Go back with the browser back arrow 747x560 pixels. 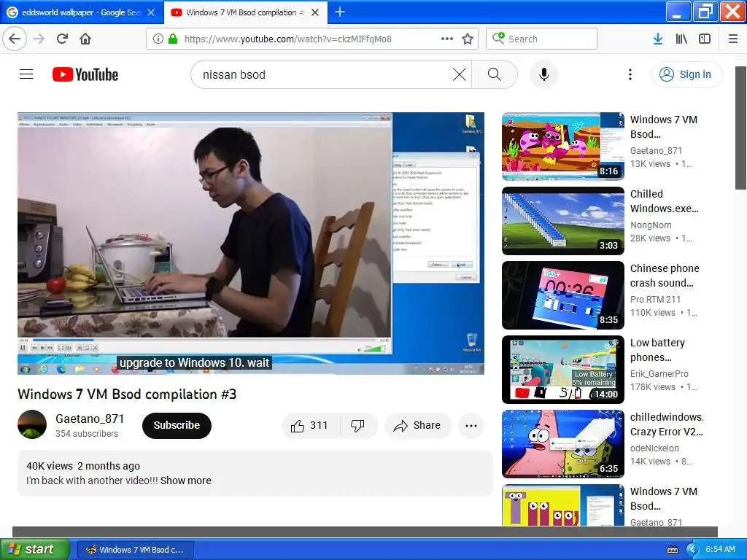15,39
